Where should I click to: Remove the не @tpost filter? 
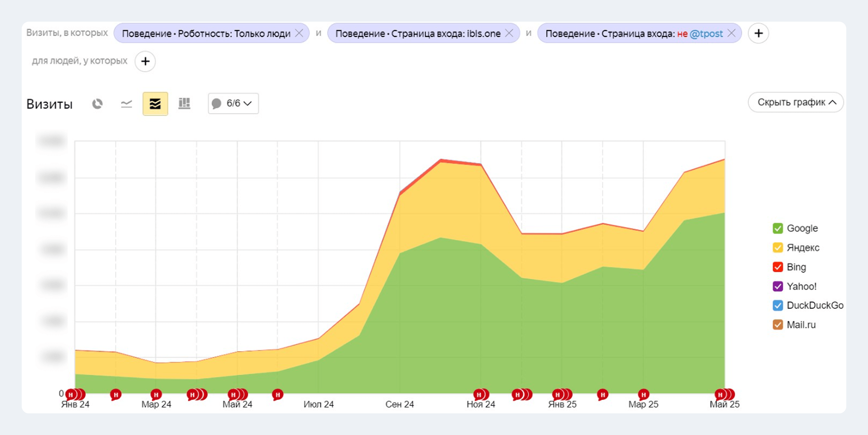[x=731, y=33]
